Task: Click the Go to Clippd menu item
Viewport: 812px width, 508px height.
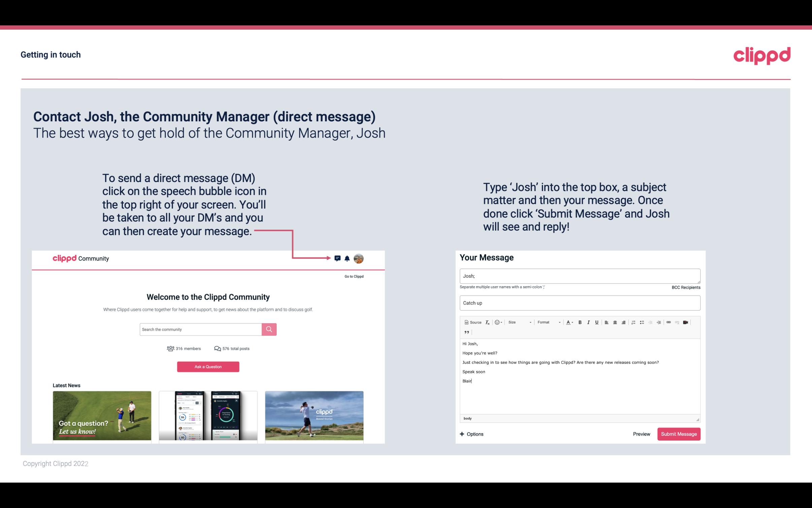Action: click(353, 276)
